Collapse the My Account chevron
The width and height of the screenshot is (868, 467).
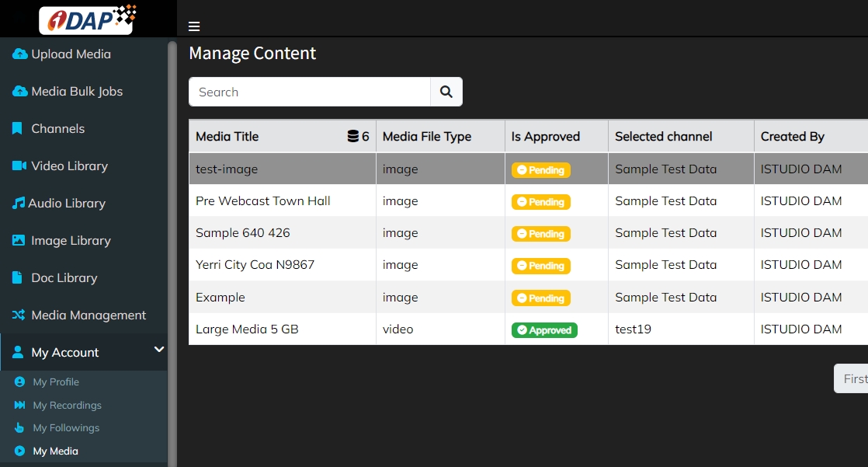tap(159, 350)
